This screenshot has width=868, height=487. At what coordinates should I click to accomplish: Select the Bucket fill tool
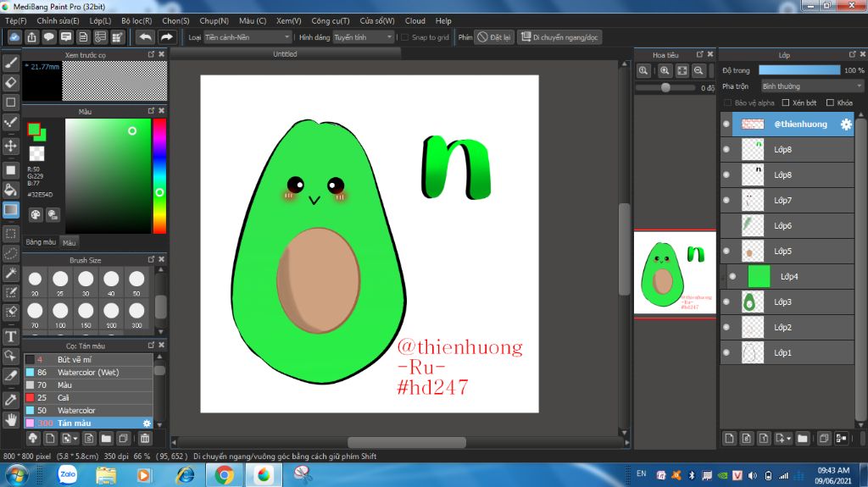pos(10,190)
